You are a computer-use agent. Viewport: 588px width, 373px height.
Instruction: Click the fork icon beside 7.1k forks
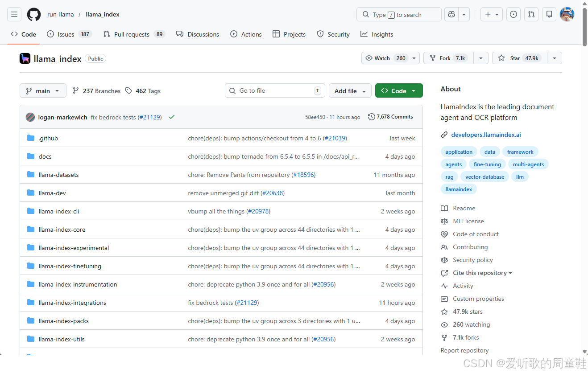pos(444,337)
